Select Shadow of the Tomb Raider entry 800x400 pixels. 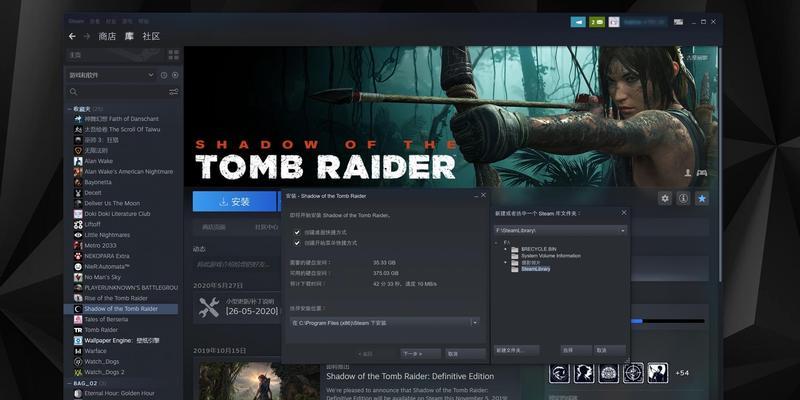click(x=121, y=309)
